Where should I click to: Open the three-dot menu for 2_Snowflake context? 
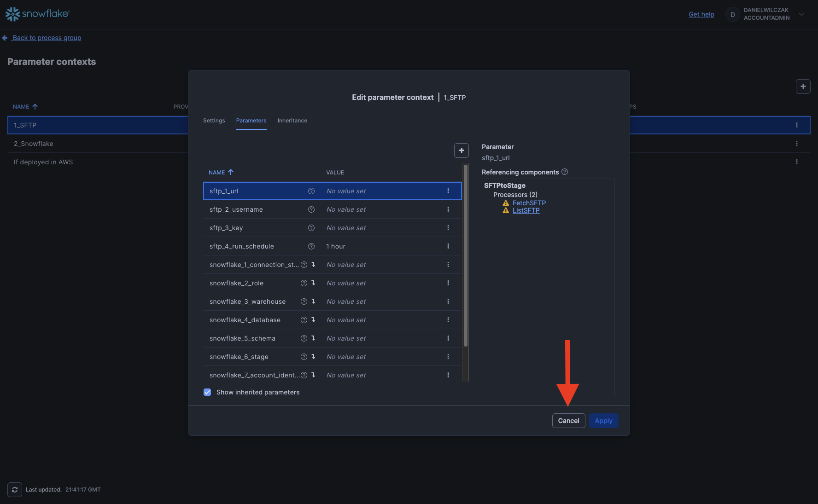(796, 144)
